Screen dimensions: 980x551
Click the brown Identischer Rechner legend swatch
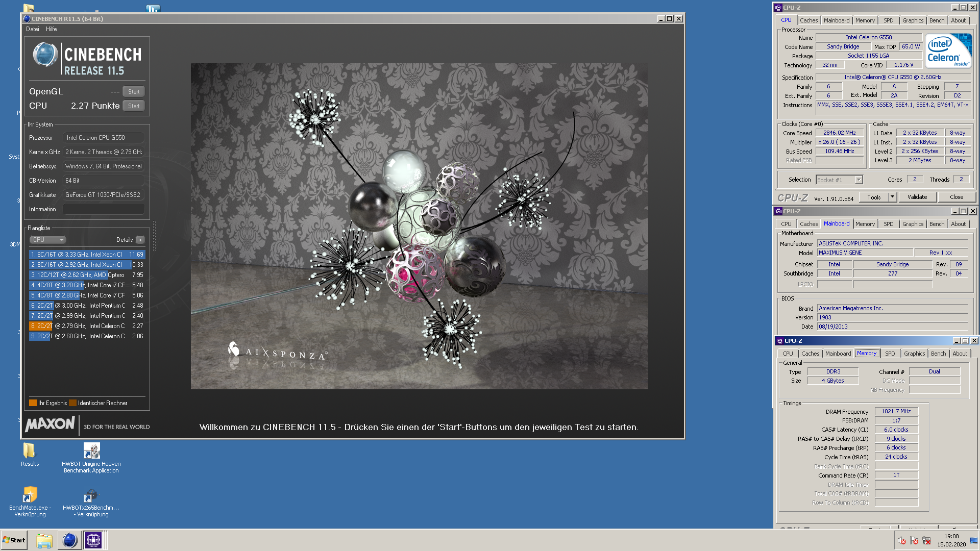[x=73, y=403]
